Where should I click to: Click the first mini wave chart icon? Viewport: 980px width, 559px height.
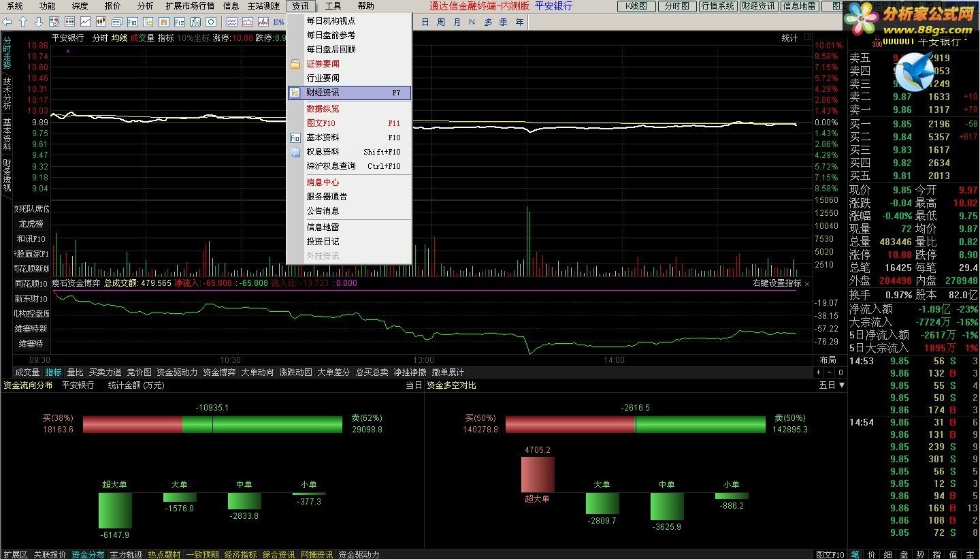[x=232, y=22]
